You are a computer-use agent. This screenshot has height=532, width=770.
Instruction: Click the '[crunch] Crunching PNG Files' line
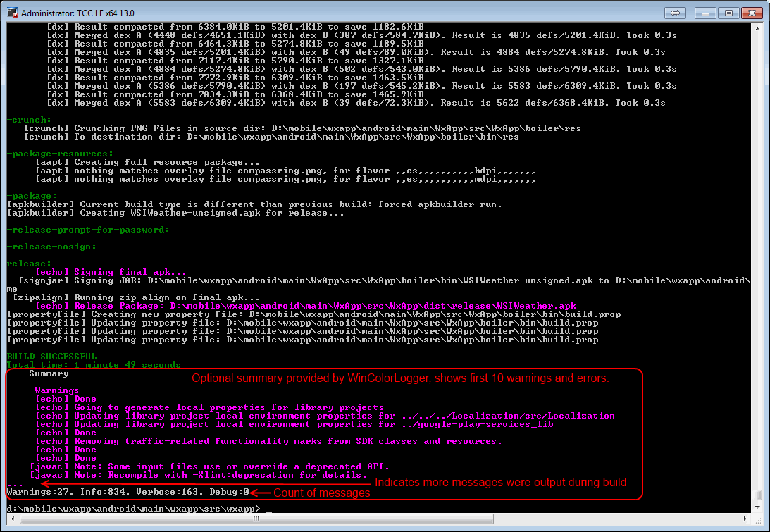click(302, 128)
